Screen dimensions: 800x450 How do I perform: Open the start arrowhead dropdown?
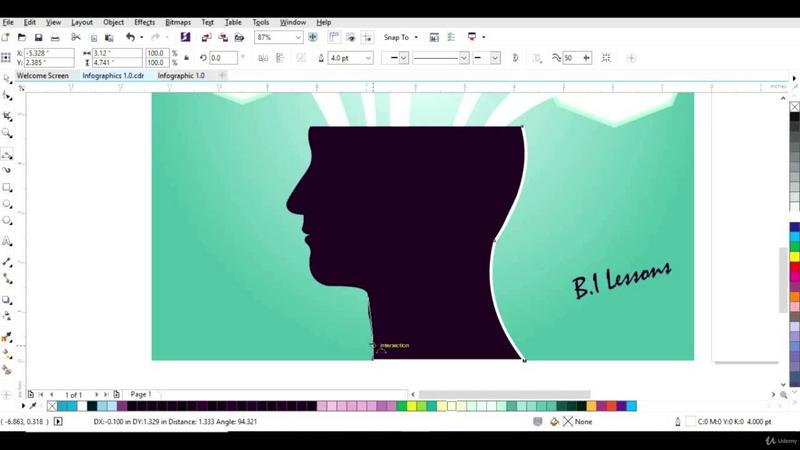(404, 58)
